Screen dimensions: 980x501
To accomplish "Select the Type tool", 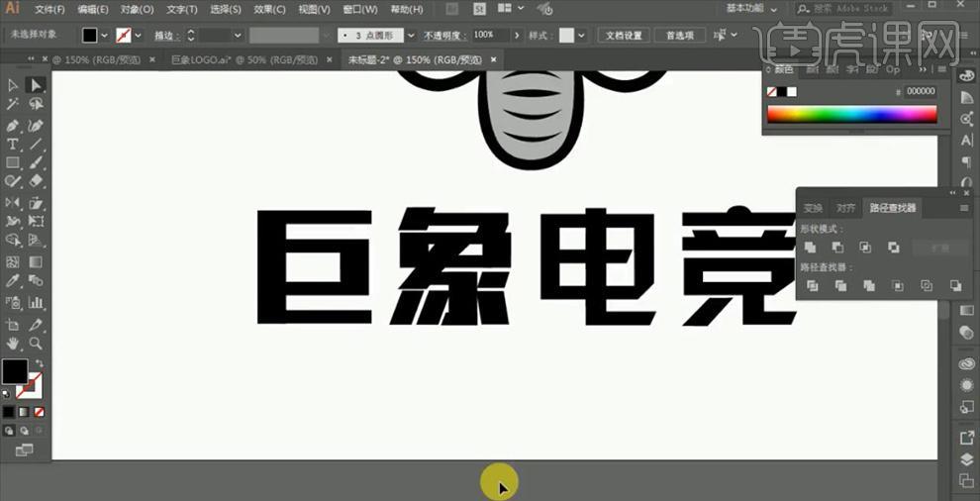I will tap(13, 145).
